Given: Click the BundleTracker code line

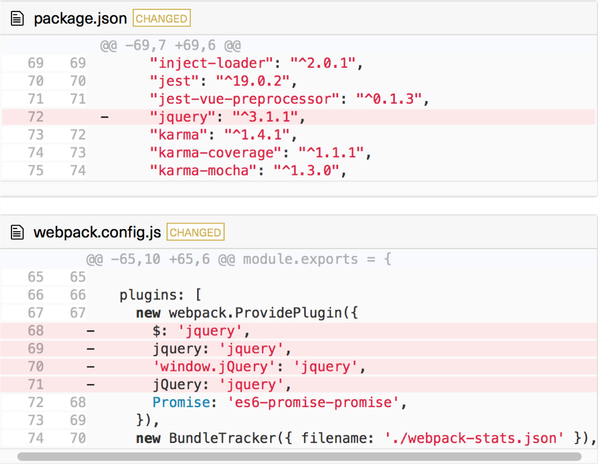Looking at the screenshot, I should [x=299, y=438].
